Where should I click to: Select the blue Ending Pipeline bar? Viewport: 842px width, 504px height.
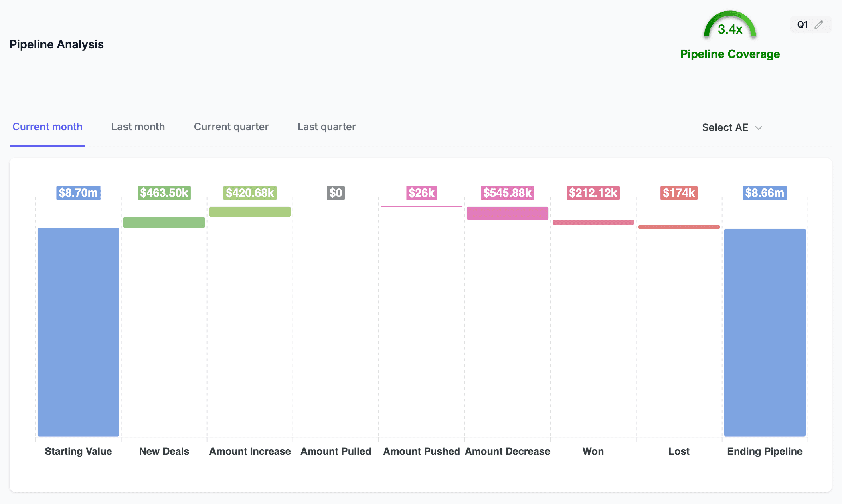765,333
